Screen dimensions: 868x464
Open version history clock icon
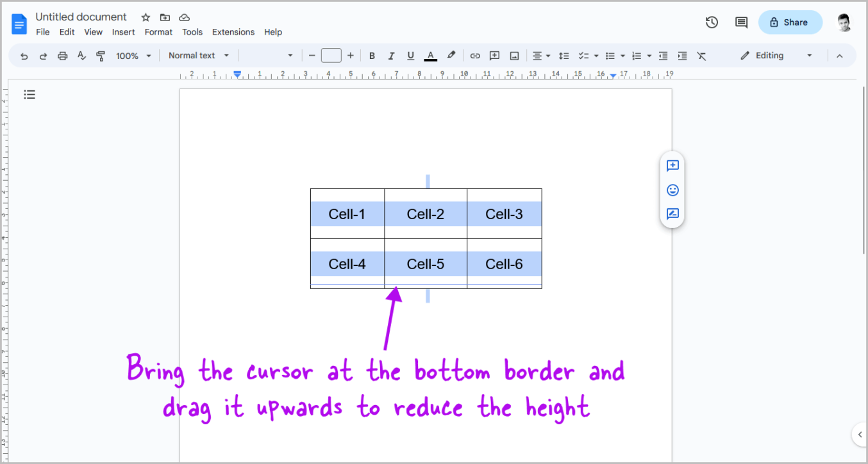pos(712,22)
